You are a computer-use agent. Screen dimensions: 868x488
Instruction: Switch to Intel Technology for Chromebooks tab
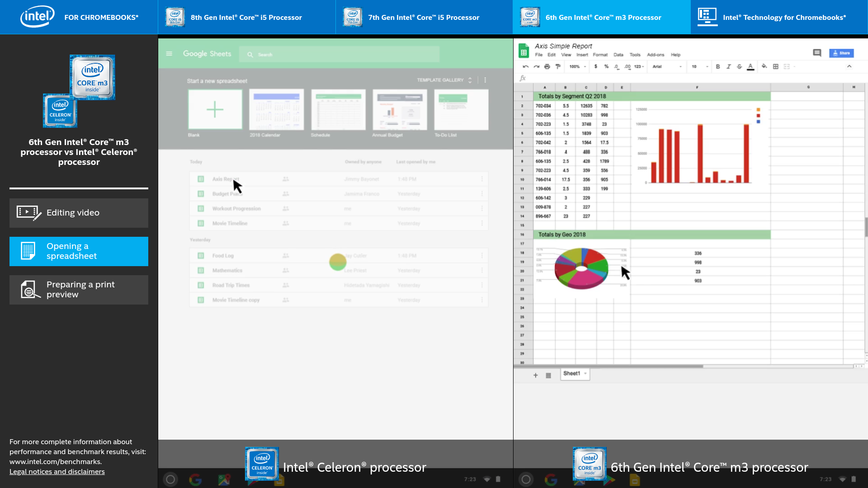(x=779, y=17)
